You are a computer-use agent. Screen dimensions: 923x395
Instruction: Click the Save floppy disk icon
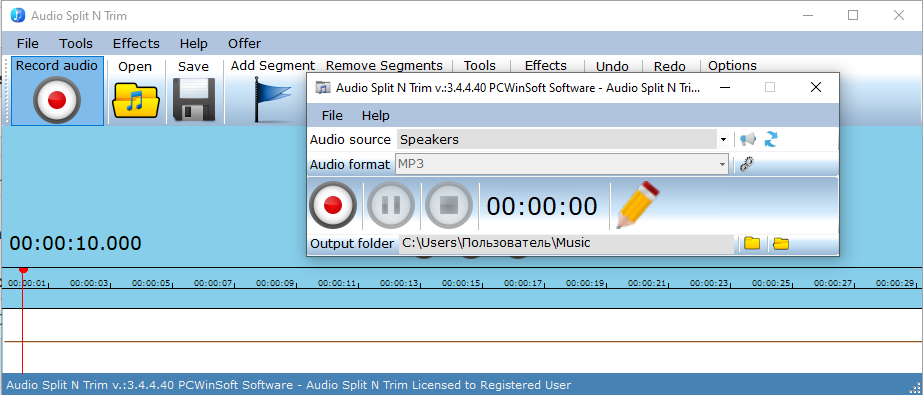[194, 99]
